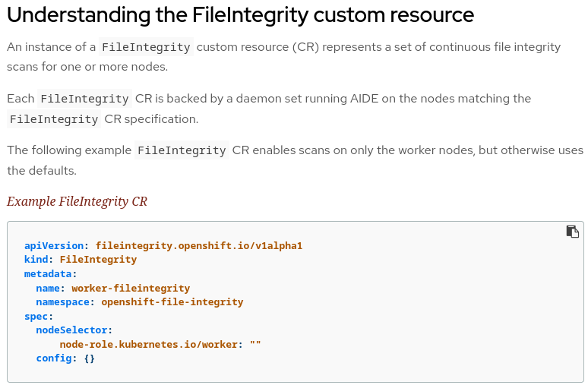Click the namespace key in the YAML
Screen dimensions: 588x385
63,301
